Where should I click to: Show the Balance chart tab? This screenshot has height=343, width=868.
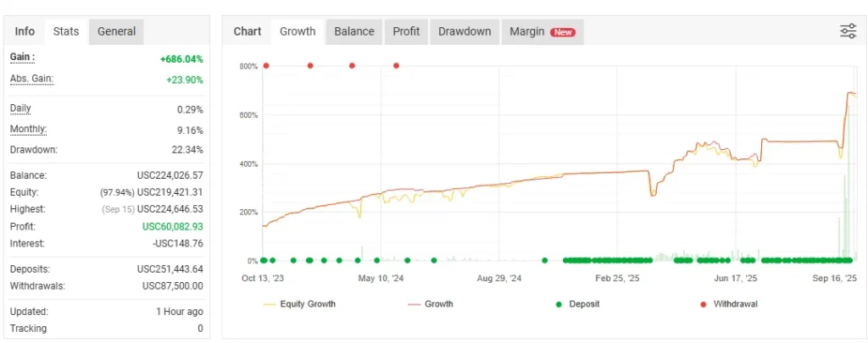point(353,31)
